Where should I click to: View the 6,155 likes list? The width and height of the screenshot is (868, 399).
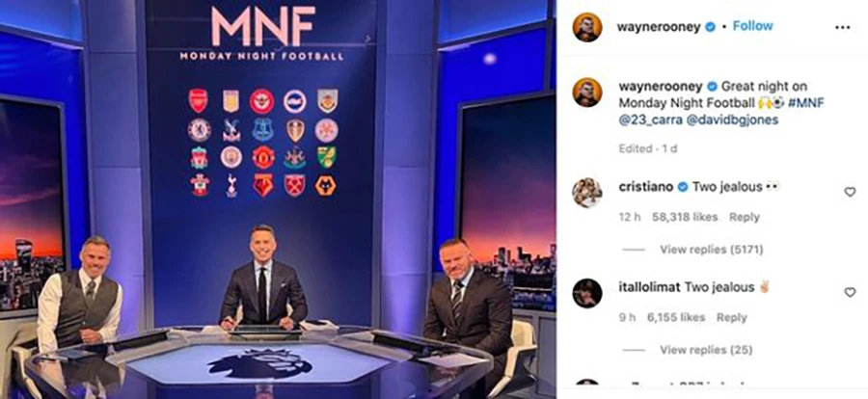point(676,318)
